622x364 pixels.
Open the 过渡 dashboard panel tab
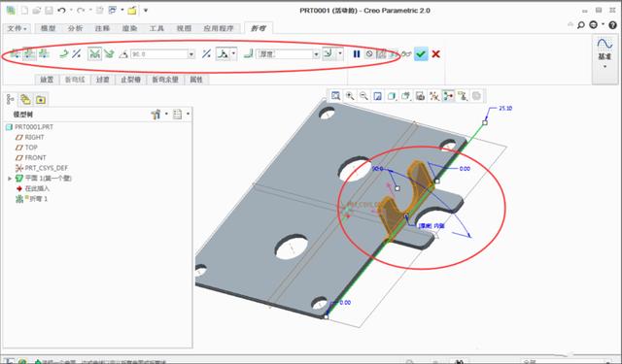(x=103, y=80)
